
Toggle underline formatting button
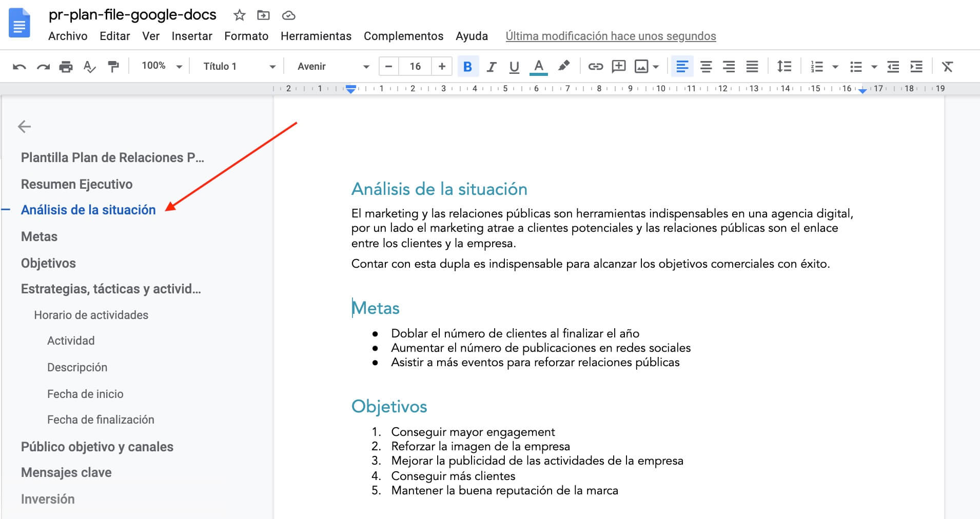coord(514,67)
